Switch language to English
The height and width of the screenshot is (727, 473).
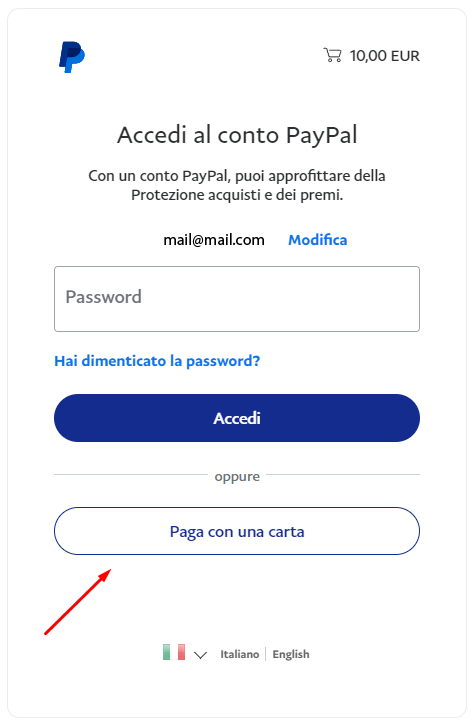(x=291, y=654)
